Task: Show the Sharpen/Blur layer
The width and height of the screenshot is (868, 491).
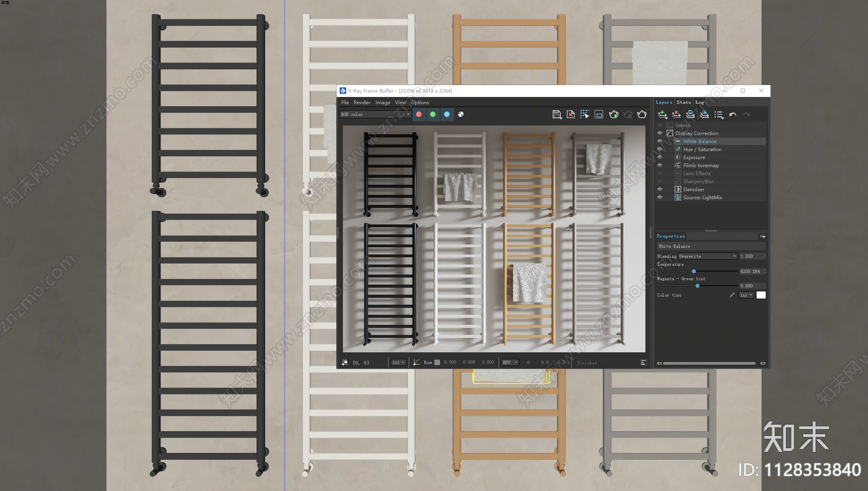Action: 660,181
